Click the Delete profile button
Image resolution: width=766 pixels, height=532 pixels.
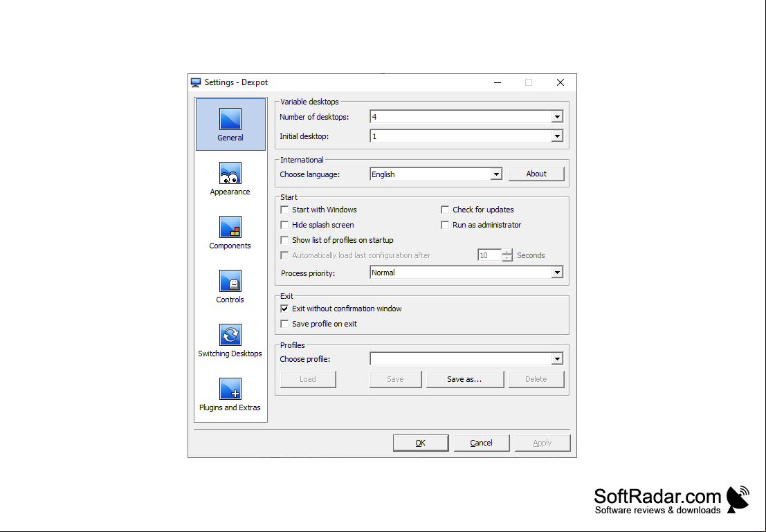coord(536,379)
